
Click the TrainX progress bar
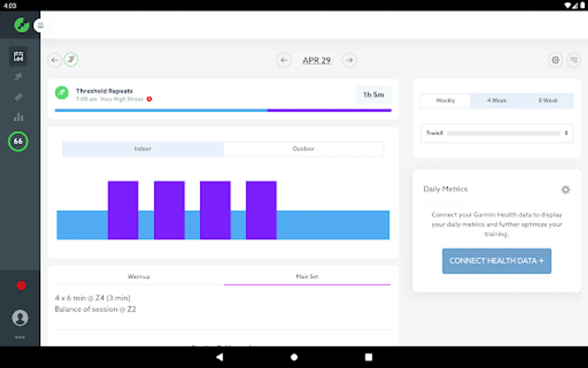[504, 133]
